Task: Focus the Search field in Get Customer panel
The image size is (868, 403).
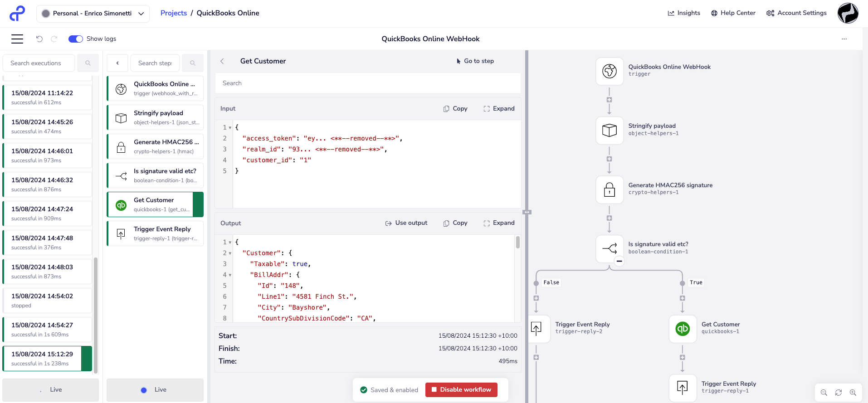Action: (x=368, y=83)
